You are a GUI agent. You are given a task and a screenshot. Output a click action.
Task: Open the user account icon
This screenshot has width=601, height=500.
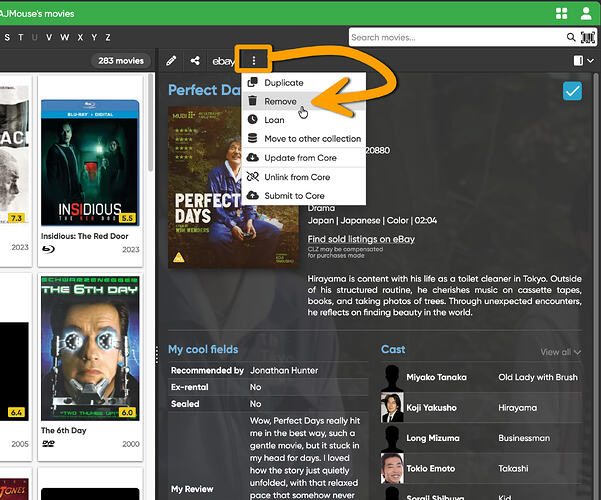pos(586,13)
